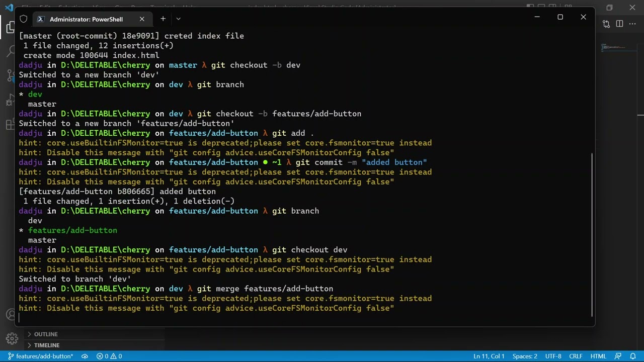Select HTML language mode in status bar
Viewport: 644px width, 362px height.
(598, 356)
